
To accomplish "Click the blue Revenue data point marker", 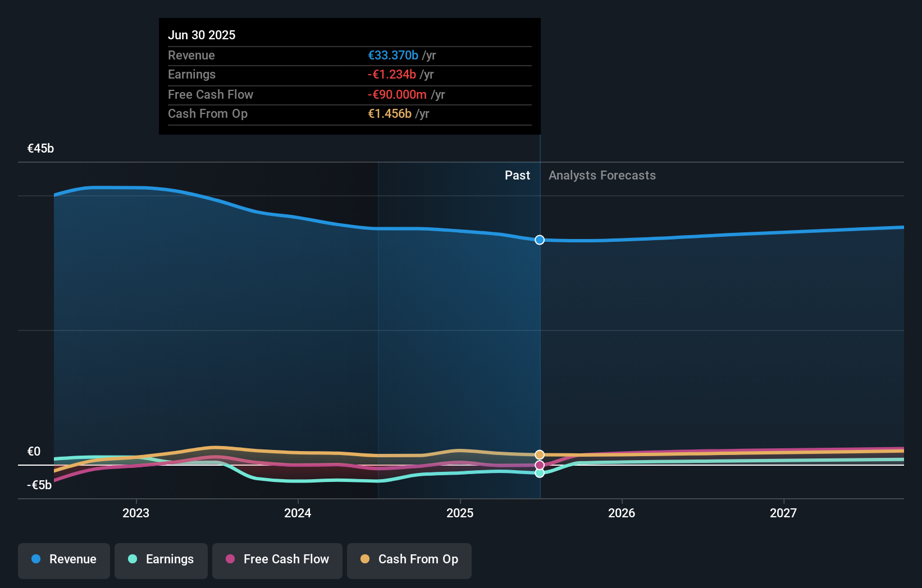I will coord(540,240).
